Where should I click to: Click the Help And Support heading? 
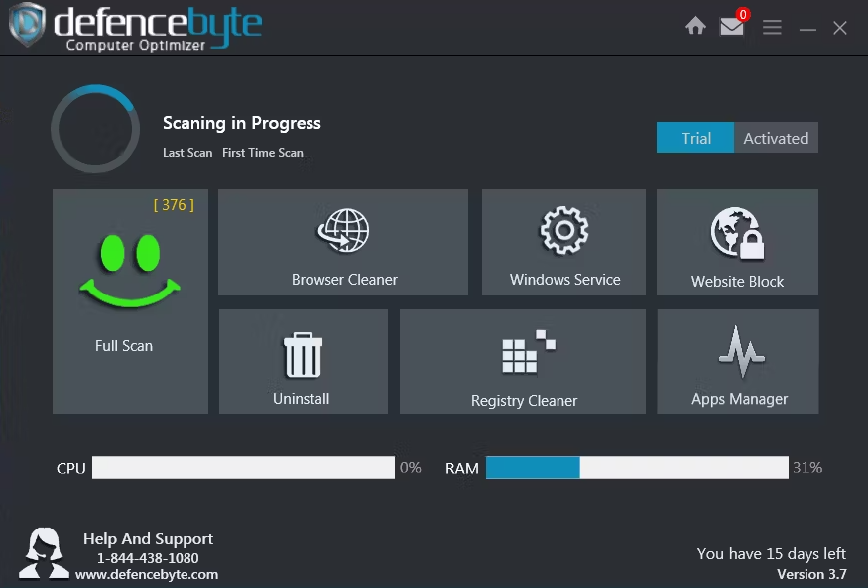(149, 538)
